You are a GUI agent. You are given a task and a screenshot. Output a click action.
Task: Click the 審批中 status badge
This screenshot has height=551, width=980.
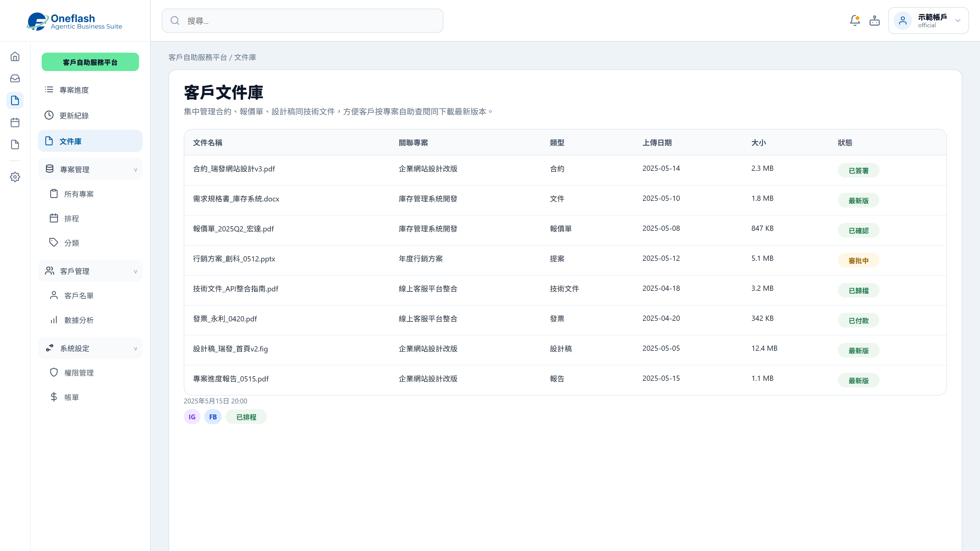[858, 261]
